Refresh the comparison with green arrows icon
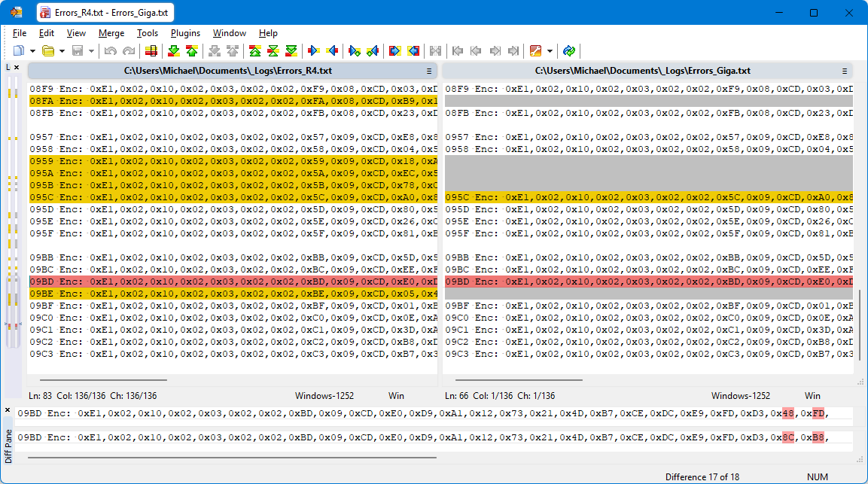This screenshot has height=484, width=868. click(568, 51)
